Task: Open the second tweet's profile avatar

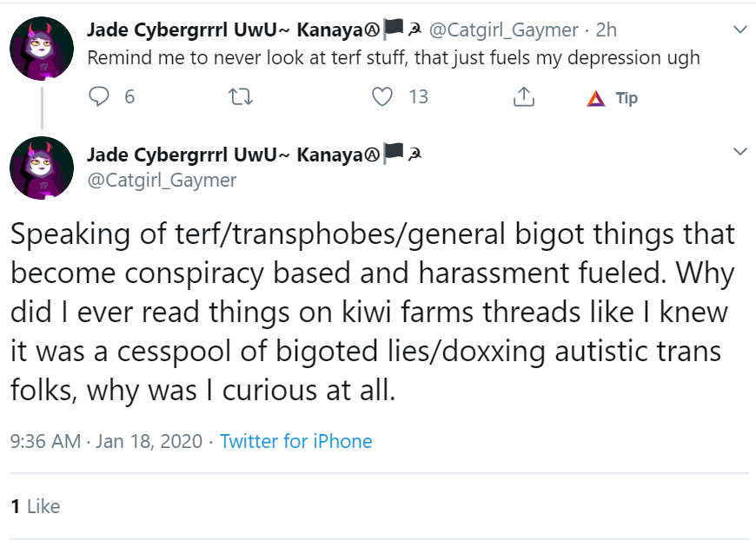Action: 42,168
